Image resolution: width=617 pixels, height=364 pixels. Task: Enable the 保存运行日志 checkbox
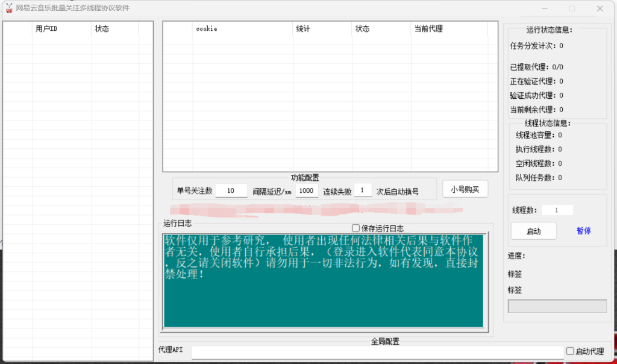pos(356,228)
